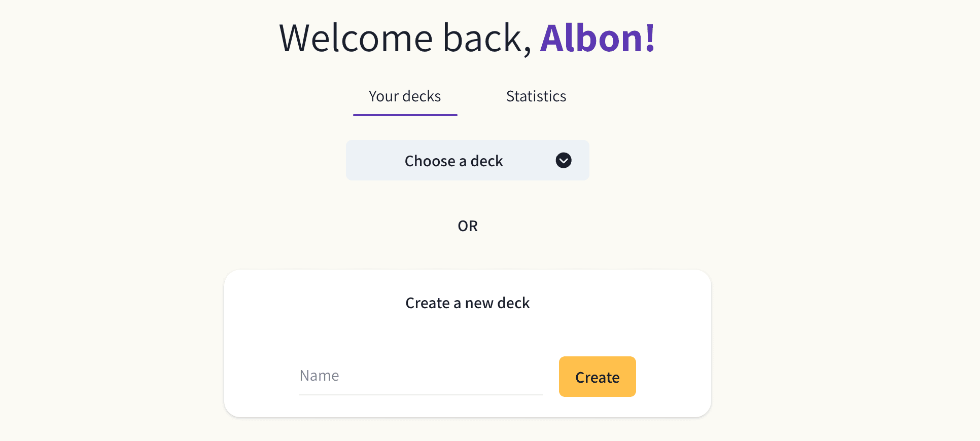Switch to the Statistics tab
The image size is (980, 441).
[536, 96]
